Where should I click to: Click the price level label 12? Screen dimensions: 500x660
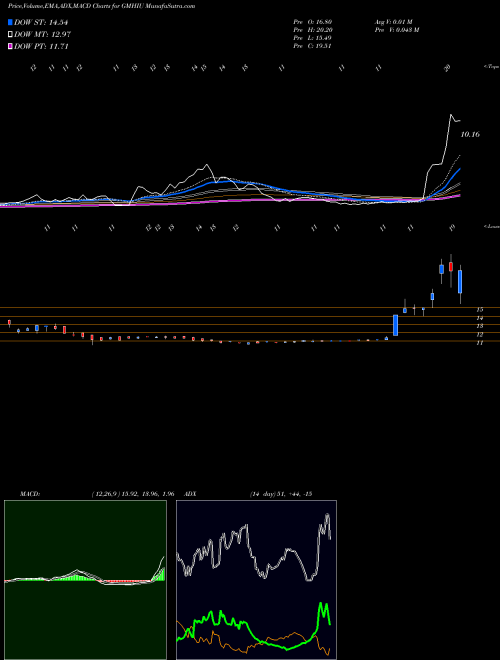480,335
